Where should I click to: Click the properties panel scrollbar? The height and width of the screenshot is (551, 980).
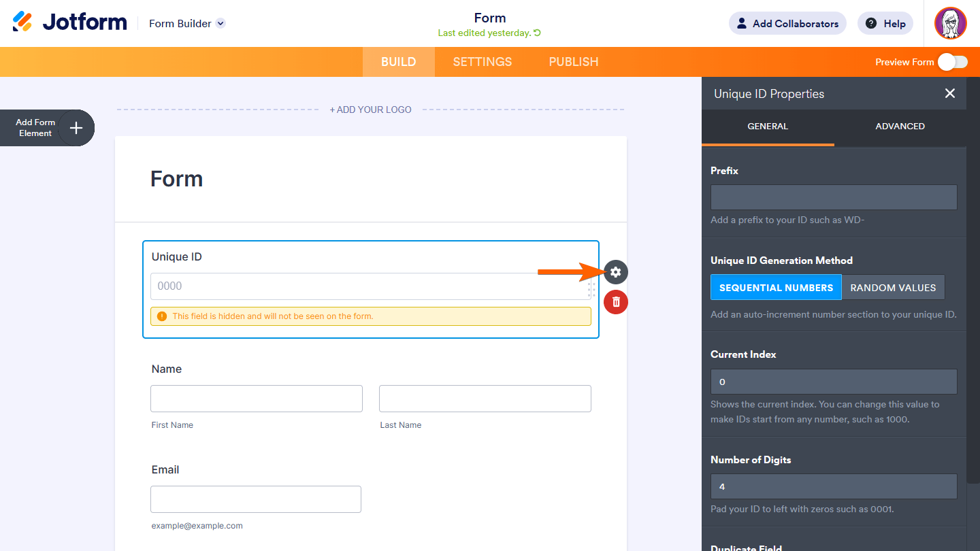click(972, 279)
